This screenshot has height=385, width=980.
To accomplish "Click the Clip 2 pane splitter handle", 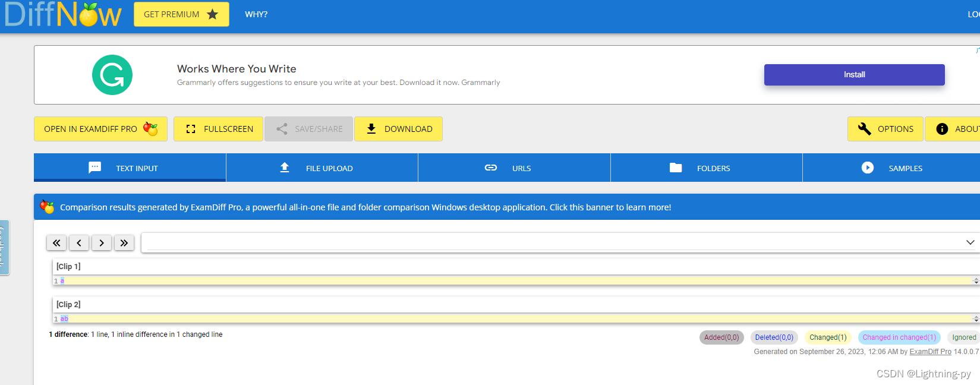I will (975, 318).
